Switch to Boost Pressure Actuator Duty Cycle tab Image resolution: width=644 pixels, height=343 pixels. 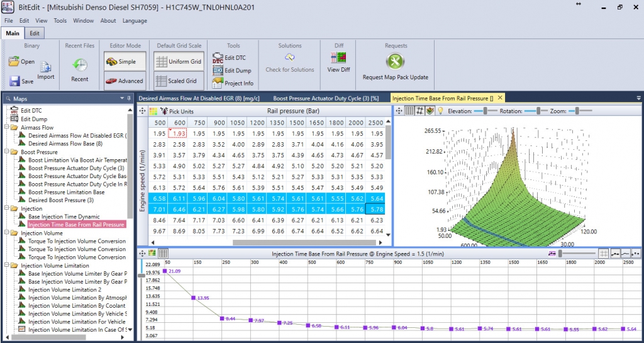point(326,98)
